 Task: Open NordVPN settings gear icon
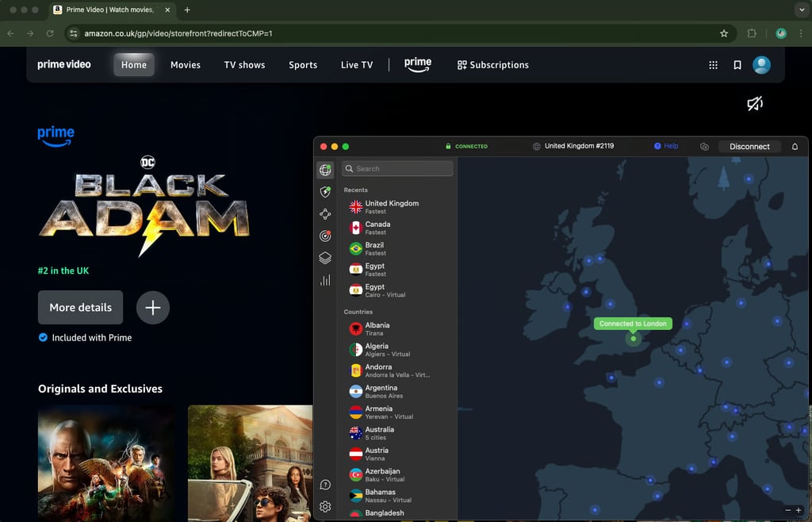click(x=325, y=506)
